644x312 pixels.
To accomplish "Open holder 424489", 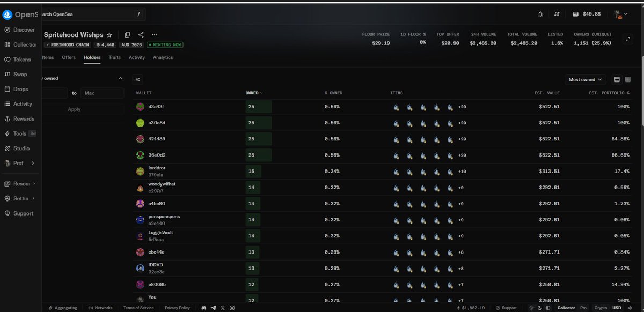I will coord(157,139).
